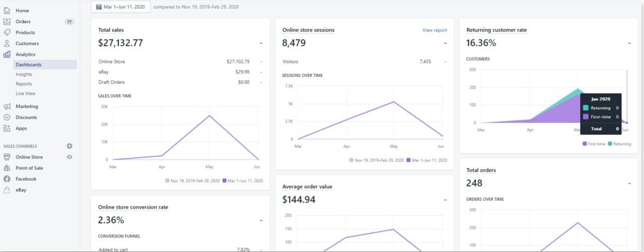Image resolution: width=644 pixels, height=252 pixels.
Task: Click the $27,132.77 total sales value
Action: (121, 43)
